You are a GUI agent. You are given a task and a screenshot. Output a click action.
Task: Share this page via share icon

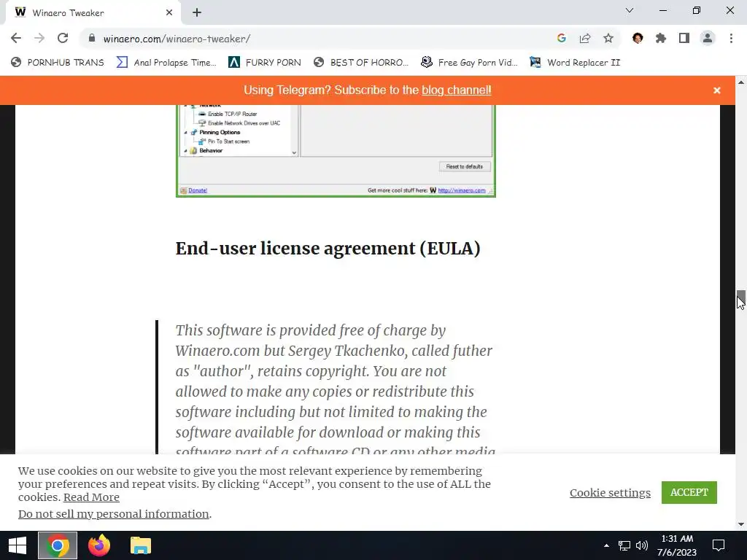[585, 38]
